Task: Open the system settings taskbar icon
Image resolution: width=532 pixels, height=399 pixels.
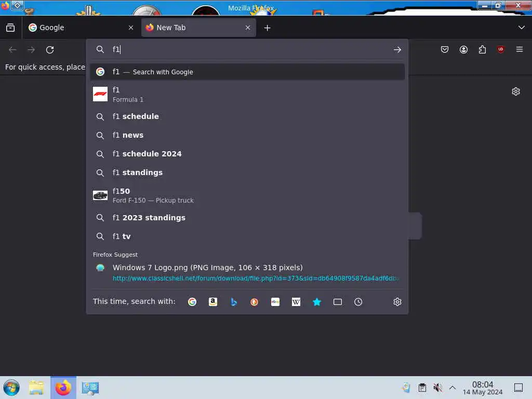Action: tap(90, 388)
